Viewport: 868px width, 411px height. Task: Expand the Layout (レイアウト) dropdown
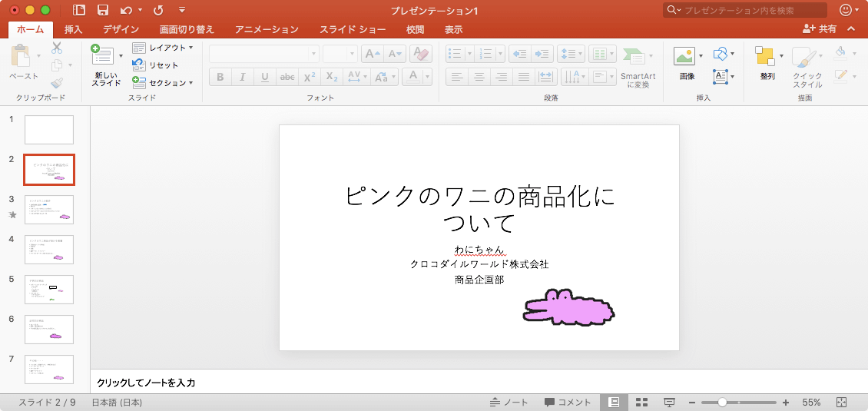(163, 48)
